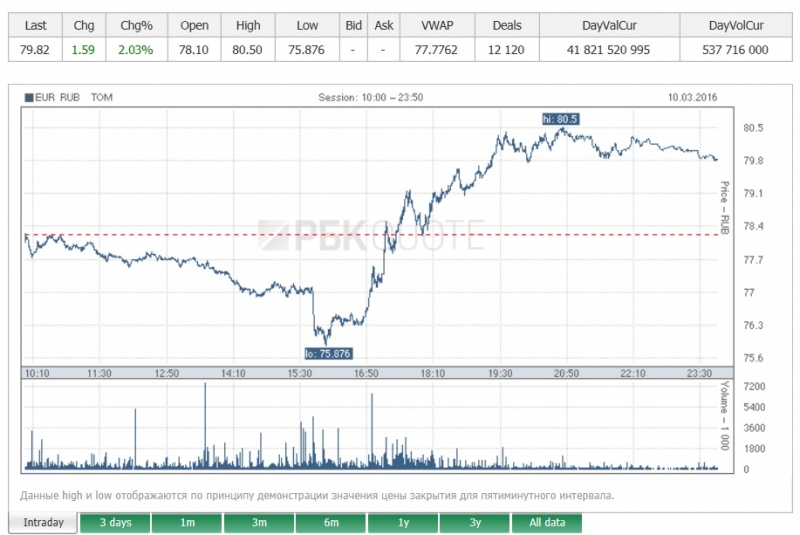Click the lo: 75.876 marker label

click(x=329, y=353)
